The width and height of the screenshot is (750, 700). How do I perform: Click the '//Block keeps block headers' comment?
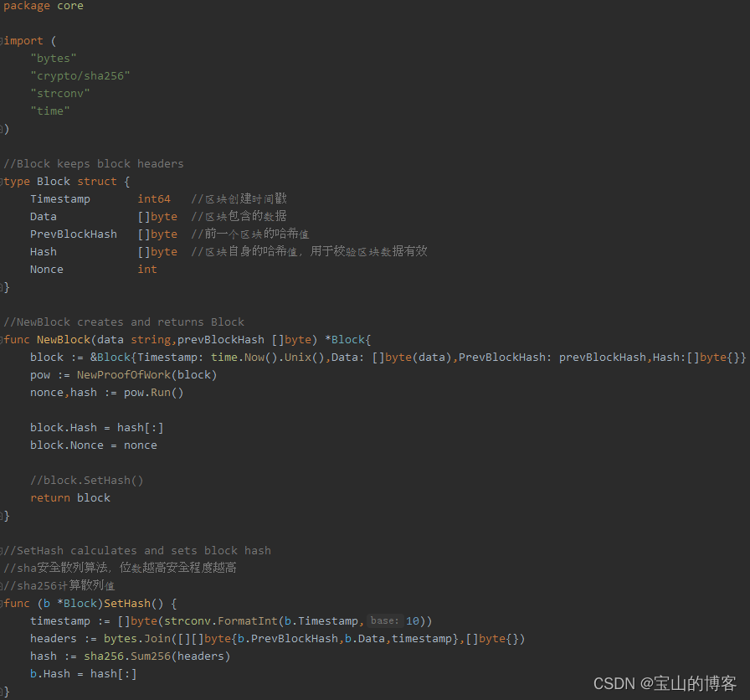pyautogui.click(x=94, y=163)
